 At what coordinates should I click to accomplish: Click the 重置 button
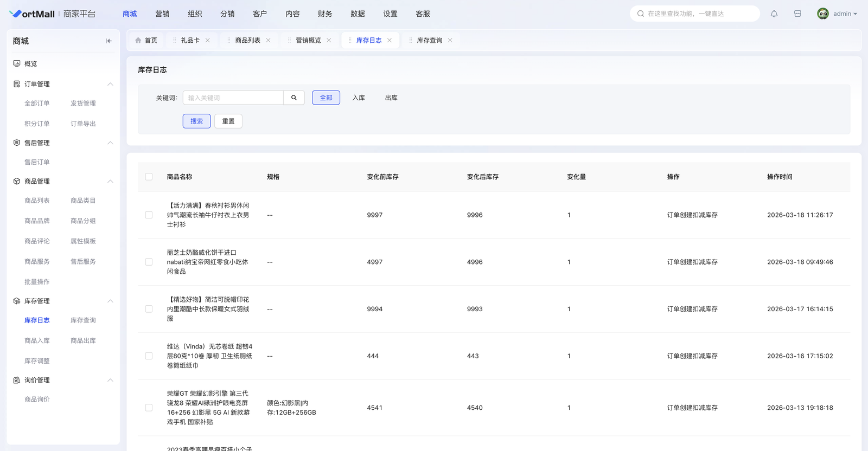(228, 121)
